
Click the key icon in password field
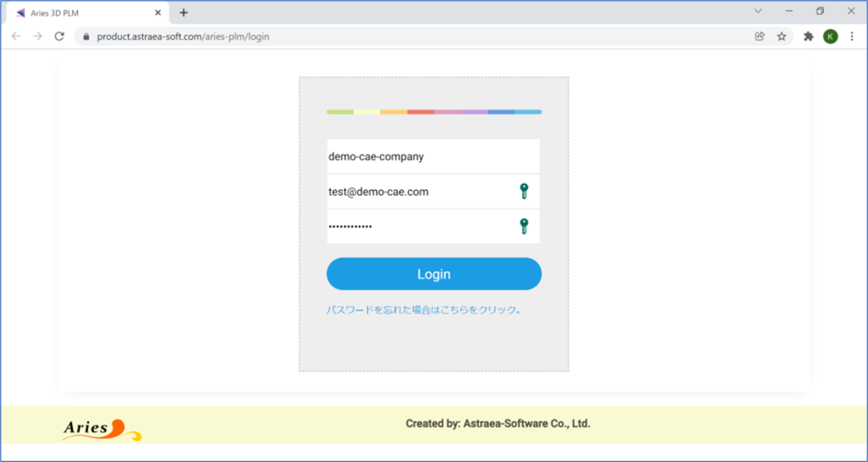click(524, 226)
